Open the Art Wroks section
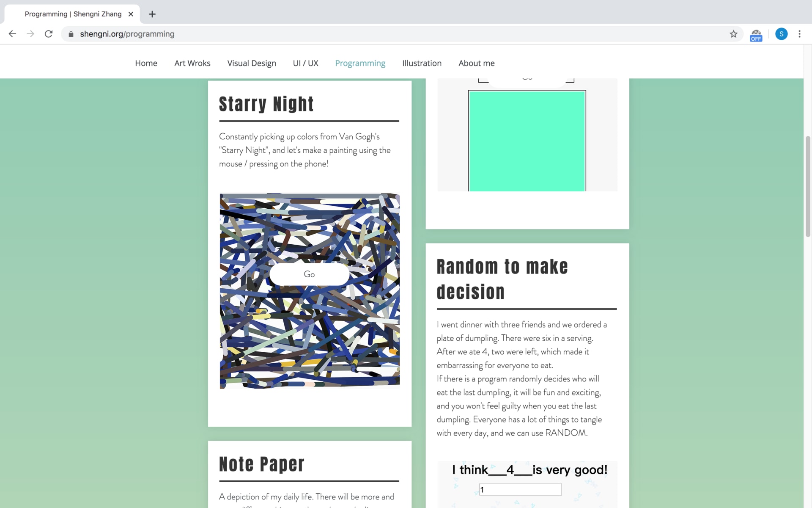 [x=192, y=63]
